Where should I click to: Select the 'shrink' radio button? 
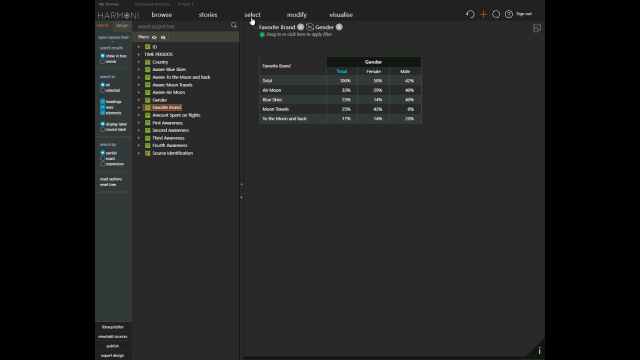coord(102,62)
